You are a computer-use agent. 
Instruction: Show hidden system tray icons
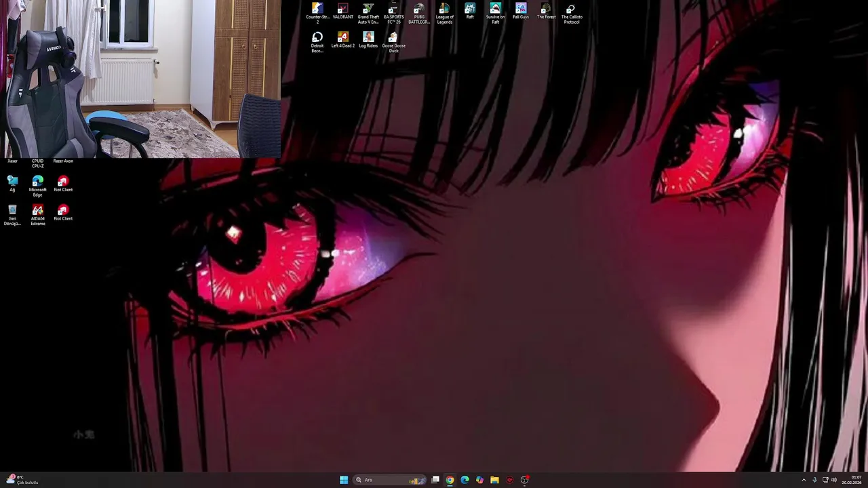point(804,480)
